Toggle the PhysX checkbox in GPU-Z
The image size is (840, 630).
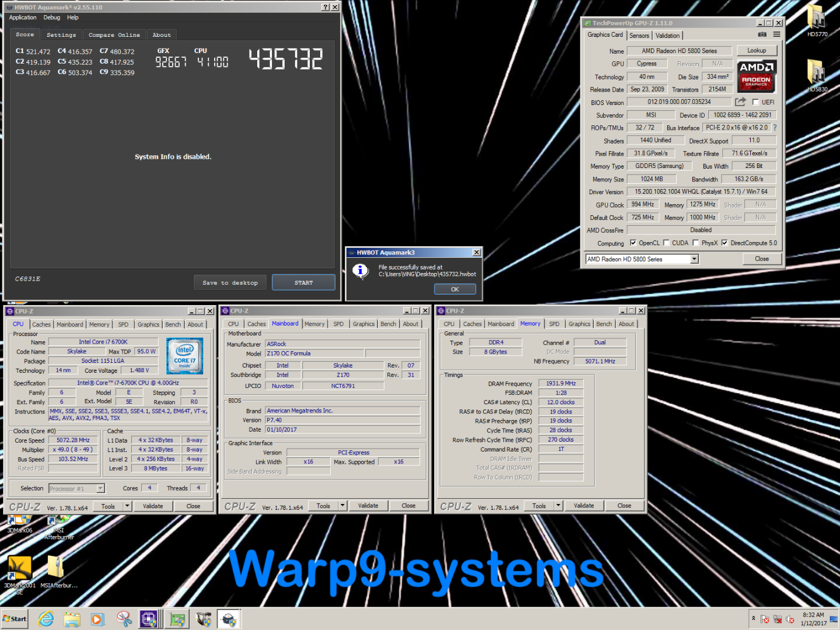[695, 243]
